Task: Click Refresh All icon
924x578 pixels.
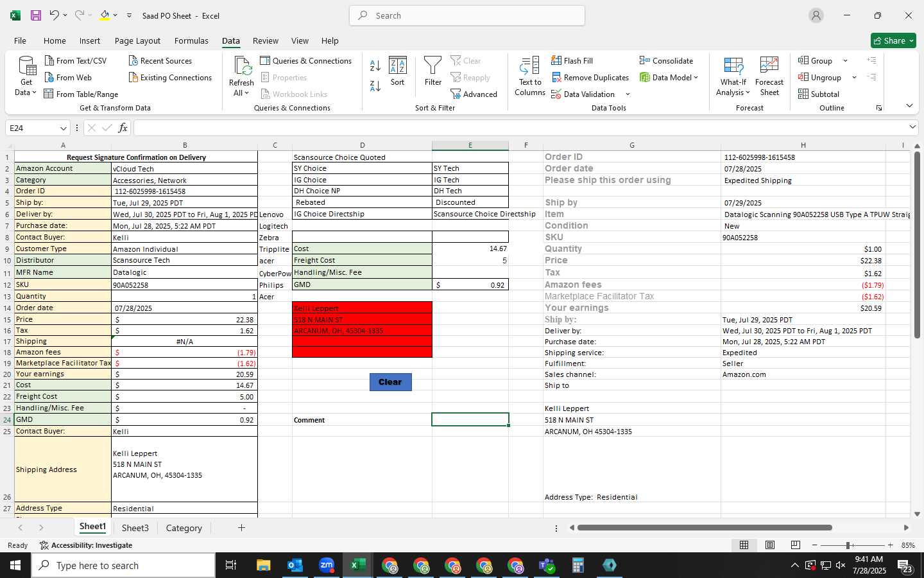Action: tap(242, 76)
